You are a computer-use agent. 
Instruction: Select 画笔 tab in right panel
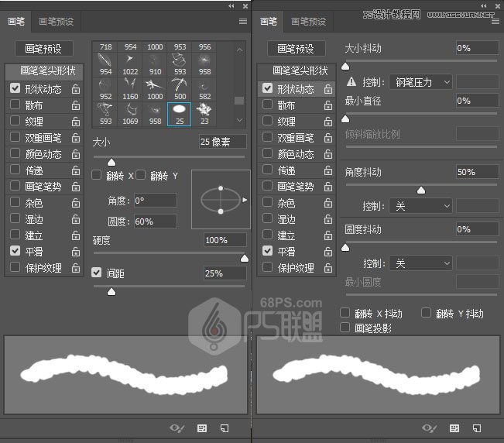point(269,22)
